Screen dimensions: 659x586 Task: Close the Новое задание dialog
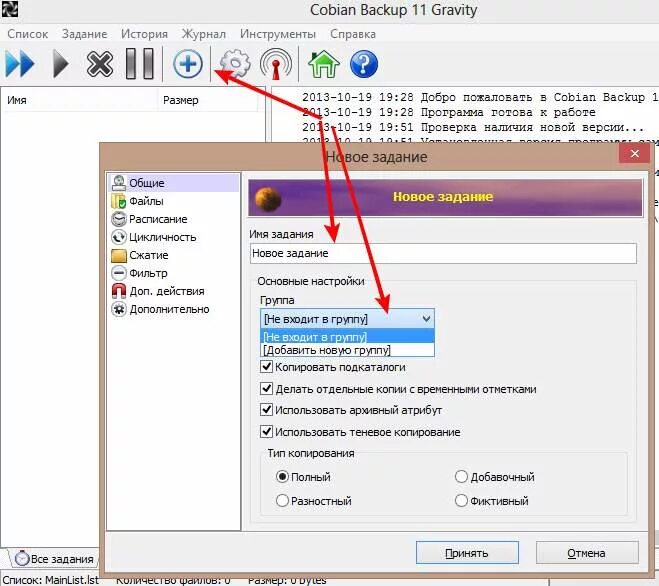point(635,154)
